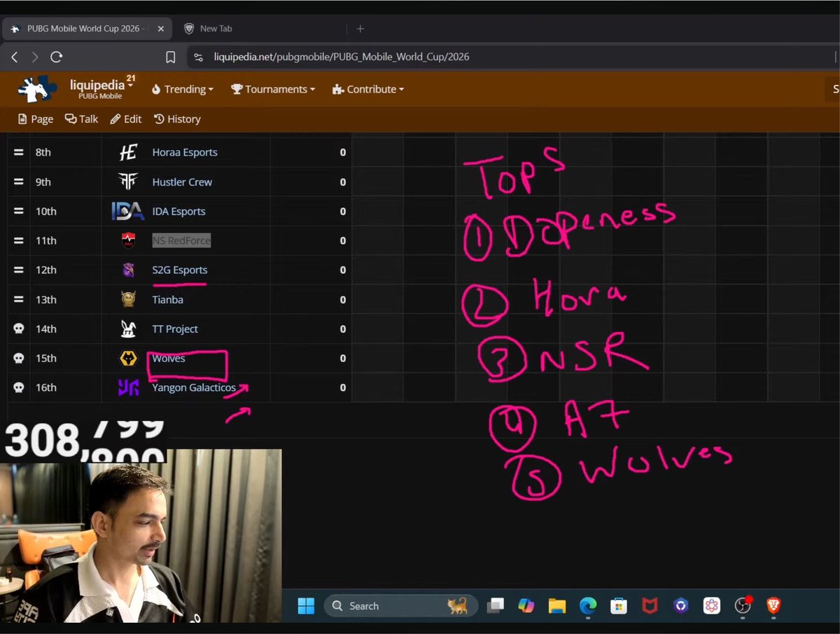Click the Liquipedia horse logo
The height and width of the screenshot is (634, 840).
coord(38,90)
